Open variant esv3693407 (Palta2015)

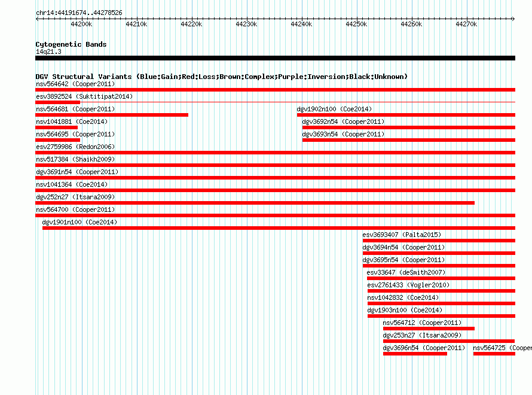pyautogui.click(x=402, y=235)
